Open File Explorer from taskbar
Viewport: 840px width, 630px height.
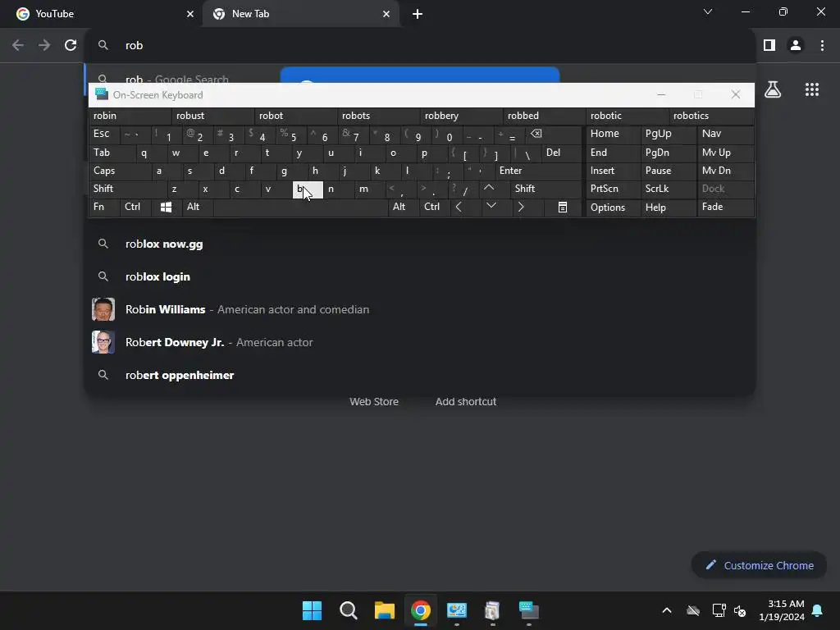(x=384, y=610)
